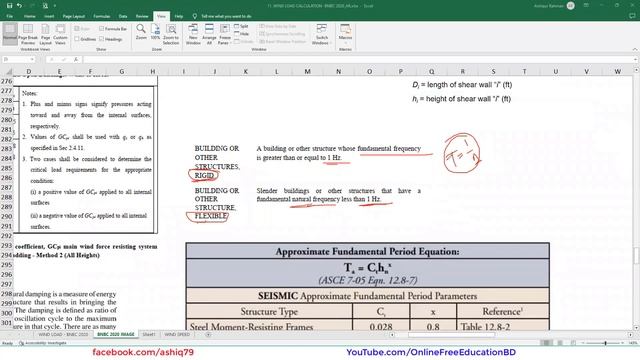640x360 pixels.
Task: Click the scroll down arrow of vertical scrollbar
Action: (x=636, y=327)
